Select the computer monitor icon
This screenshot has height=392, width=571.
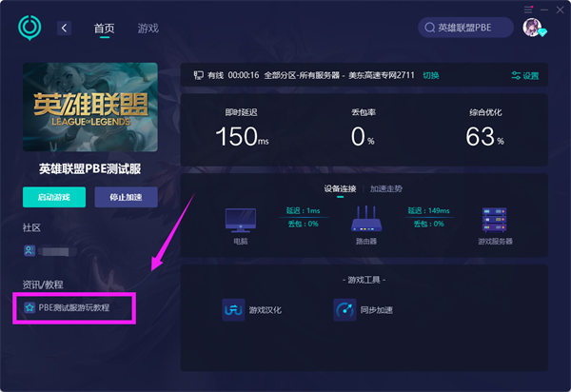(x=241, y=220)
